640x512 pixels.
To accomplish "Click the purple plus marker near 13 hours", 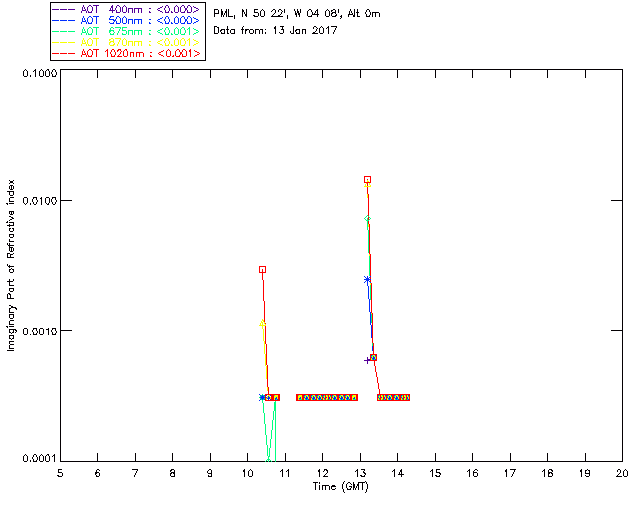I will 367,361.
